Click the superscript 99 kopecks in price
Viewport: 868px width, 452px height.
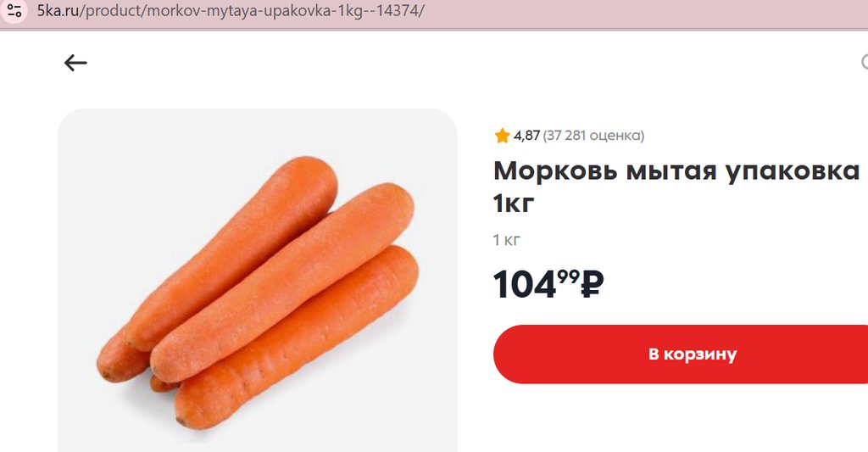[x=568, y=275]
